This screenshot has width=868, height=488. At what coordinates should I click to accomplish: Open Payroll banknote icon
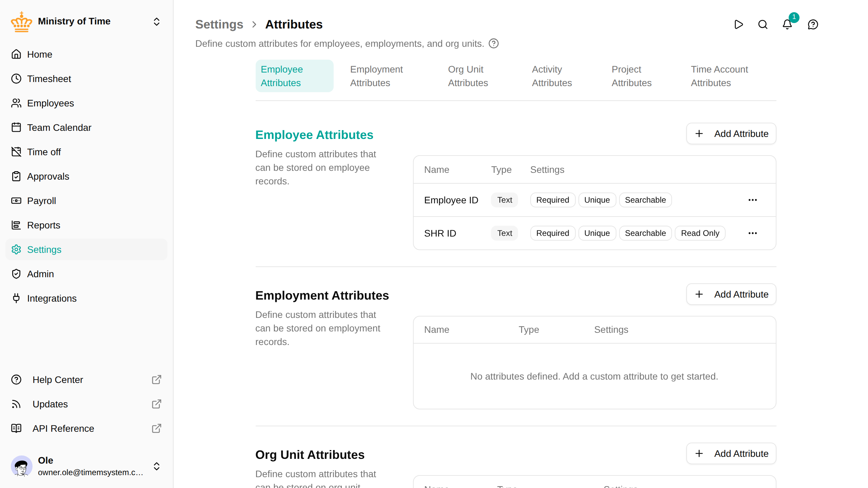click(16, 201)
